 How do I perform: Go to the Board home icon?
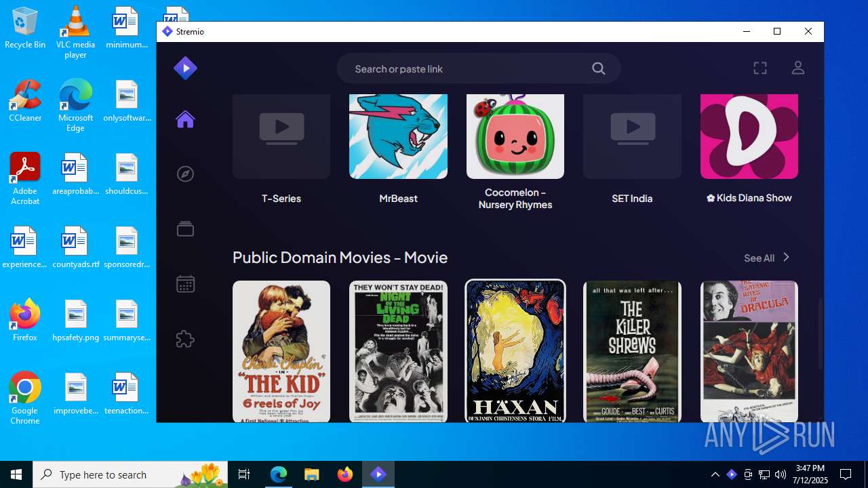[185, 120]
